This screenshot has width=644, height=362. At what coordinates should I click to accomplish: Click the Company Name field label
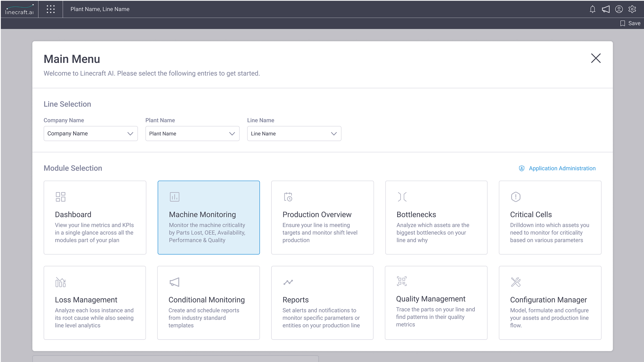click(x=64, y=120)
